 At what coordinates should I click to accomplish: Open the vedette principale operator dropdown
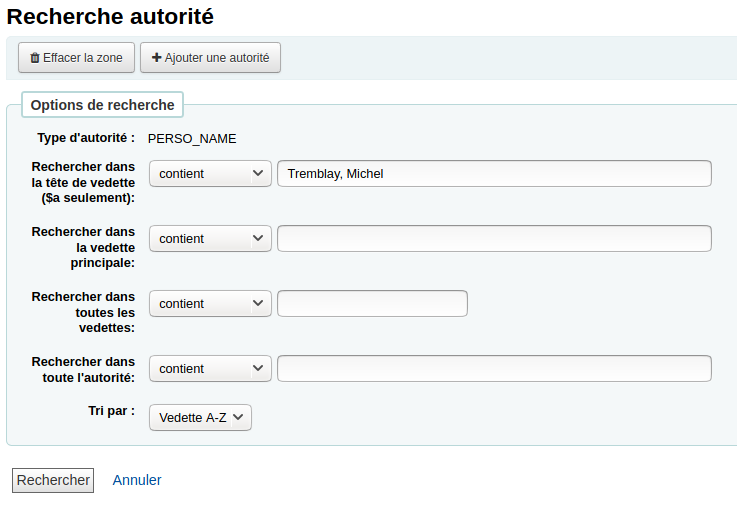click(x=210, y=238)
